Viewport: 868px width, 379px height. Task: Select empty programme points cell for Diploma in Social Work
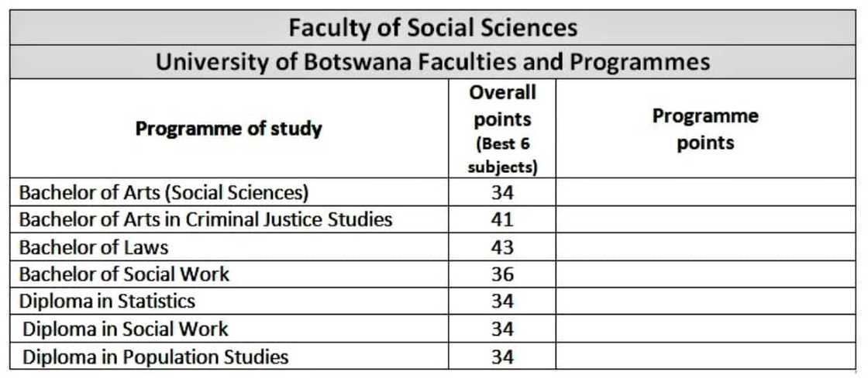[x=704, y=329]
